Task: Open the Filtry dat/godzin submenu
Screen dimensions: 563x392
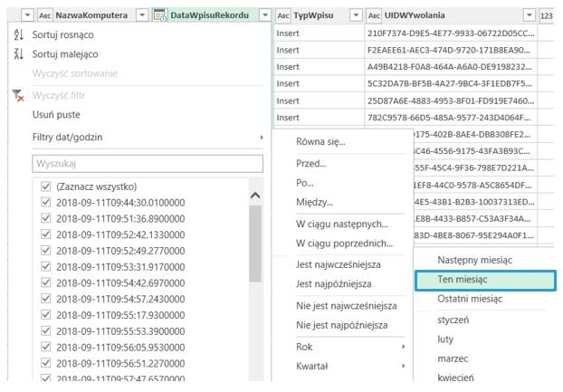Action: click(x=136, y=137)
